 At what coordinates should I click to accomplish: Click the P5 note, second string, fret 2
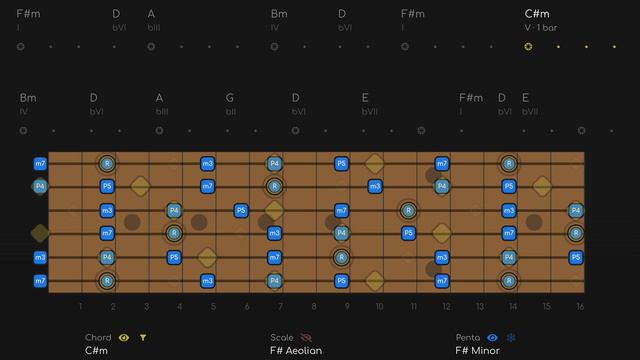[x=107, y=187]
